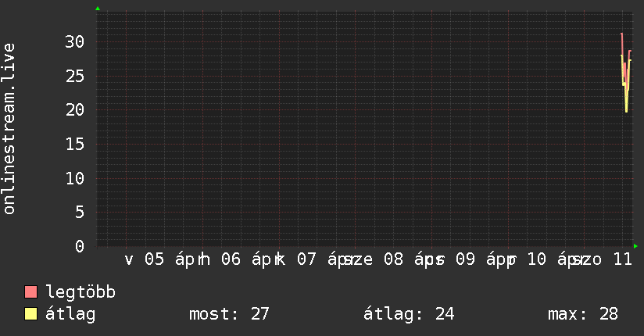
Task: Click the 'max: 28' maximum value text
Action: [583, 314]
